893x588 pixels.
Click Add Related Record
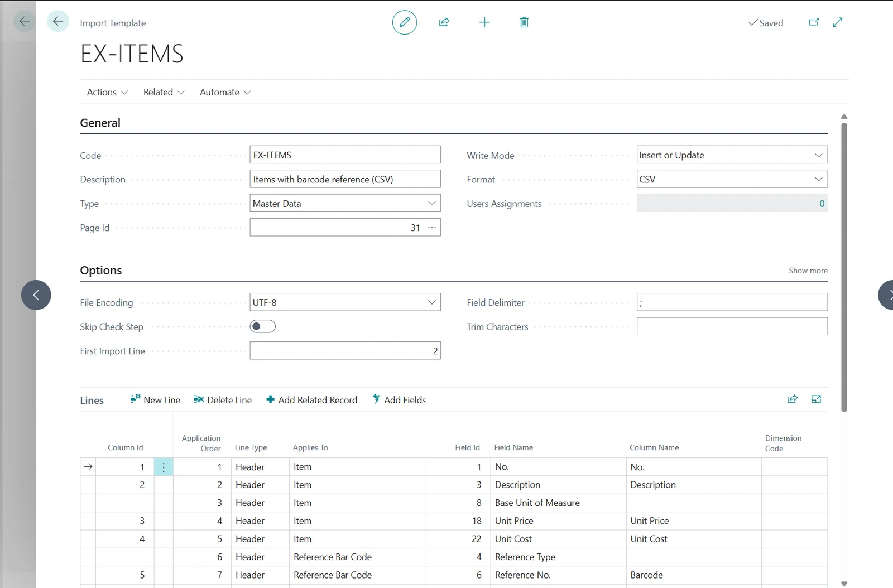click(x=311, y=400)
